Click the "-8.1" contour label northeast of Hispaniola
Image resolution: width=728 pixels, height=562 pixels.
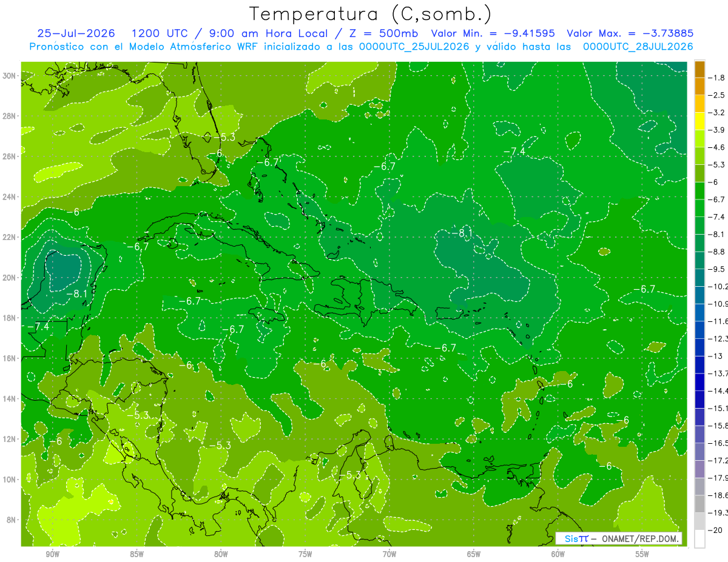(x=462, y=233)
